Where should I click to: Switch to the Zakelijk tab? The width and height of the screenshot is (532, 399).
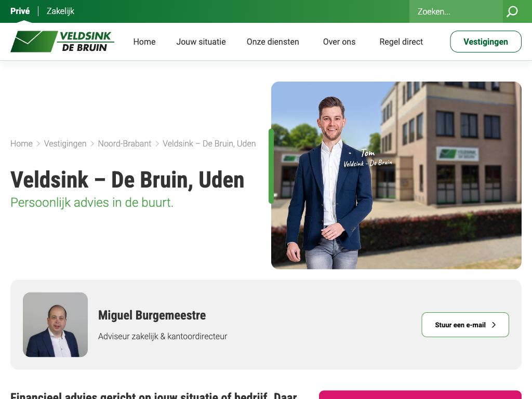60,11
